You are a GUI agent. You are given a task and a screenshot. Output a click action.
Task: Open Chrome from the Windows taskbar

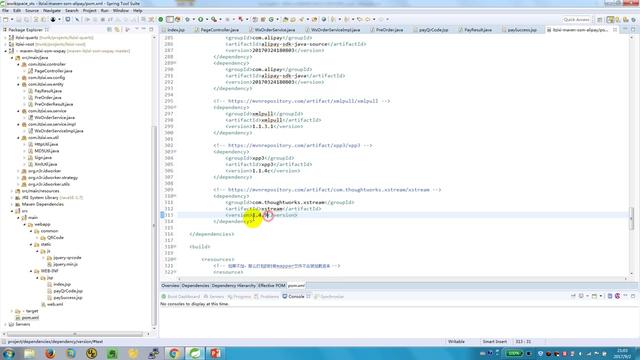[174, 353]
